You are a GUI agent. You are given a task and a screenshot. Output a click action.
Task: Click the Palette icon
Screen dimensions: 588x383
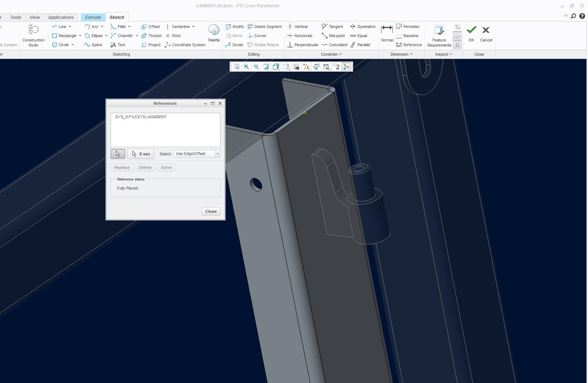[x=214, y=32]
